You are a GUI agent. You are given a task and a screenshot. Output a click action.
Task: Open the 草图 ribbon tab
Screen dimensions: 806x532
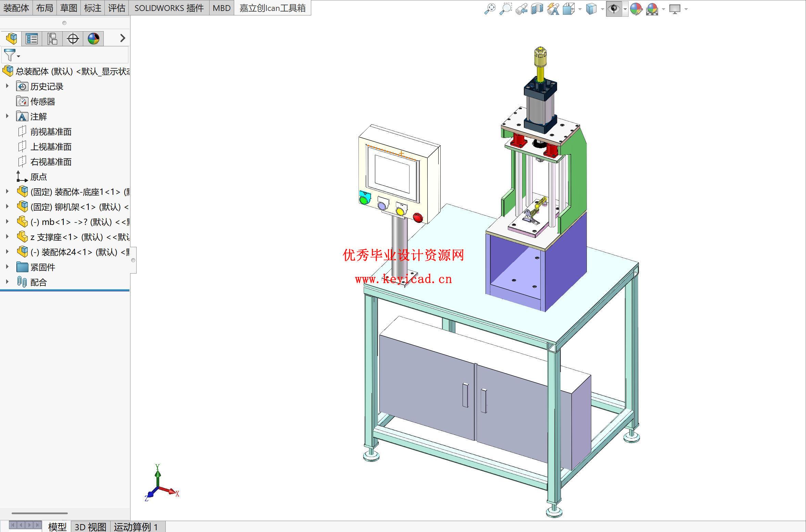[68, 8]
